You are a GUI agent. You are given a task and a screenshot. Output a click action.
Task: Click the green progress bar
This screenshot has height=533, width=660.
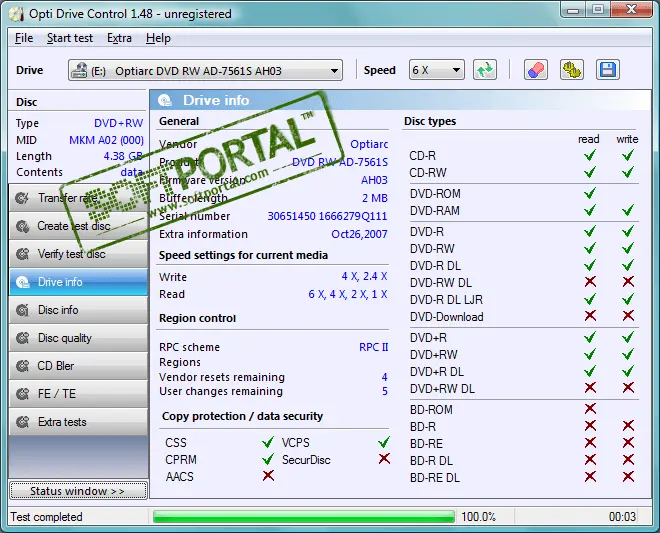[x=302, y=517]
